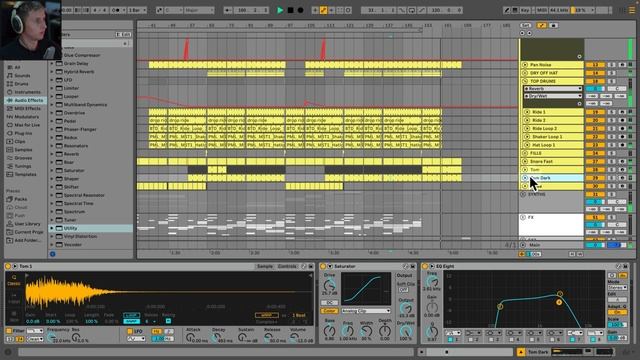Start playback with the Play button
Viewport: 640px width, 360px height.
280,10
